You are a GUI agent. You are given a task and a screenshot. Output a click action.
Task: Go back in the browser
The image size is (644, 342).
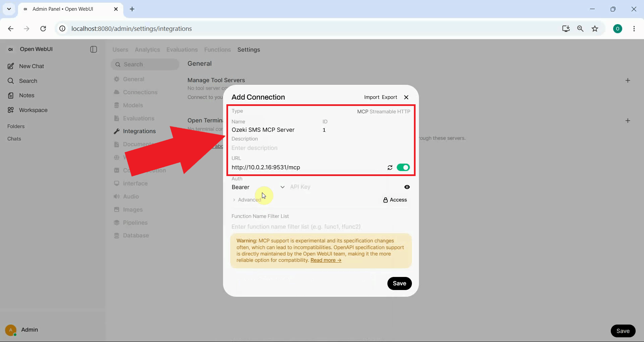[x=11, y=29]
